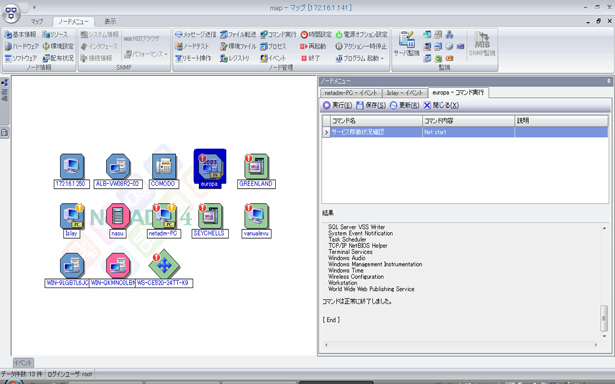Open ソフトウェア software information

pyautogui.click(x=21, y=58)
